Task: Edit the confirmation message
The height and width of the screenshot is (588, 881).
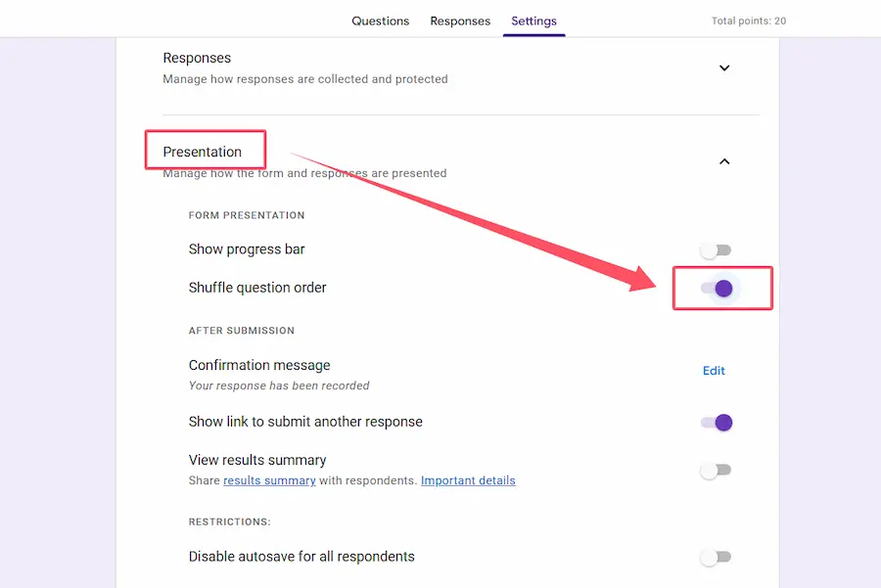Action: pos(714,371)
